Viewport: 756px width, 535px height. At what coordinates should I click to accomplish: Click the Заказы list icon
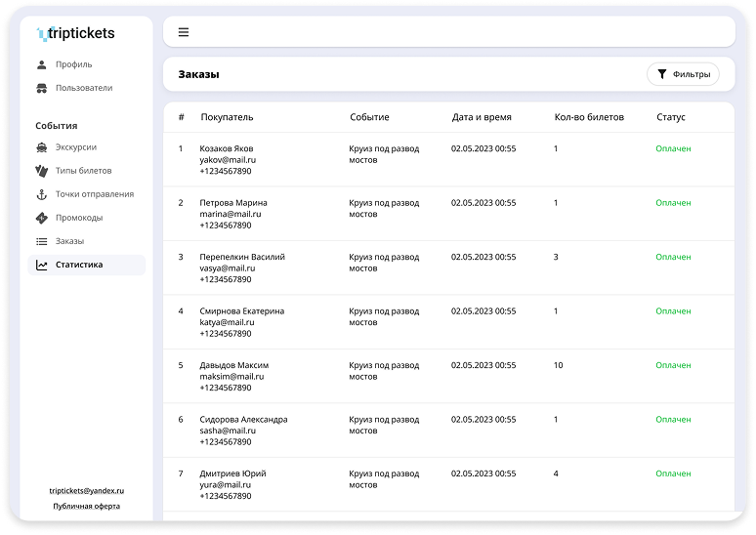pyautogui.click(x=42, y=241)
